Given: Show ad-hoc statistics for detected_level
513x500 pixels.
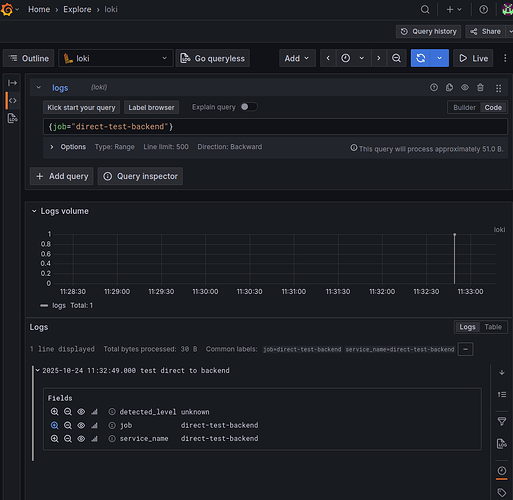Looking at the screenshot, I should pyautogui.click(x=95, y=412).
